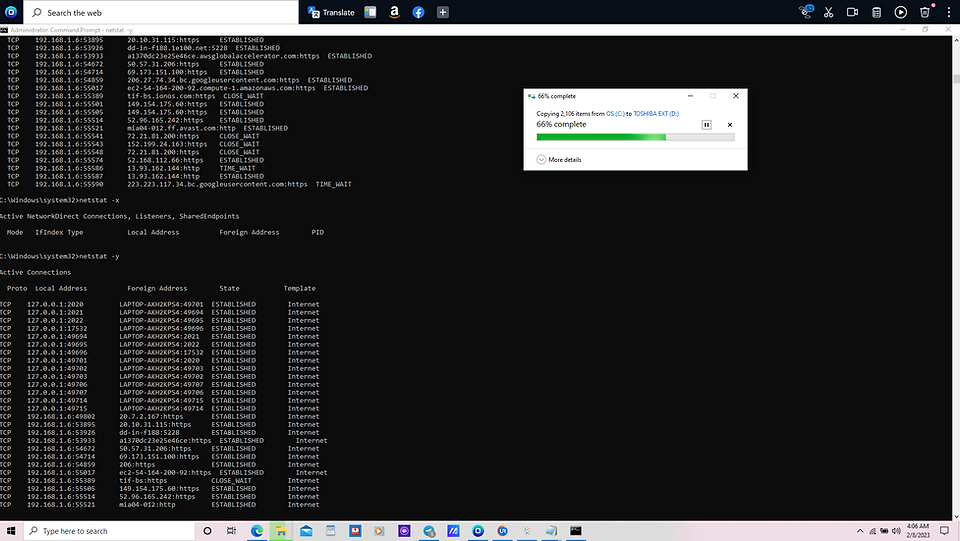Image resolution: width=960 pixels, height=541 pixels.
Task: Click 'mia04-012.ff.avast.com:http' foreign address text
Action: (181, 128)
